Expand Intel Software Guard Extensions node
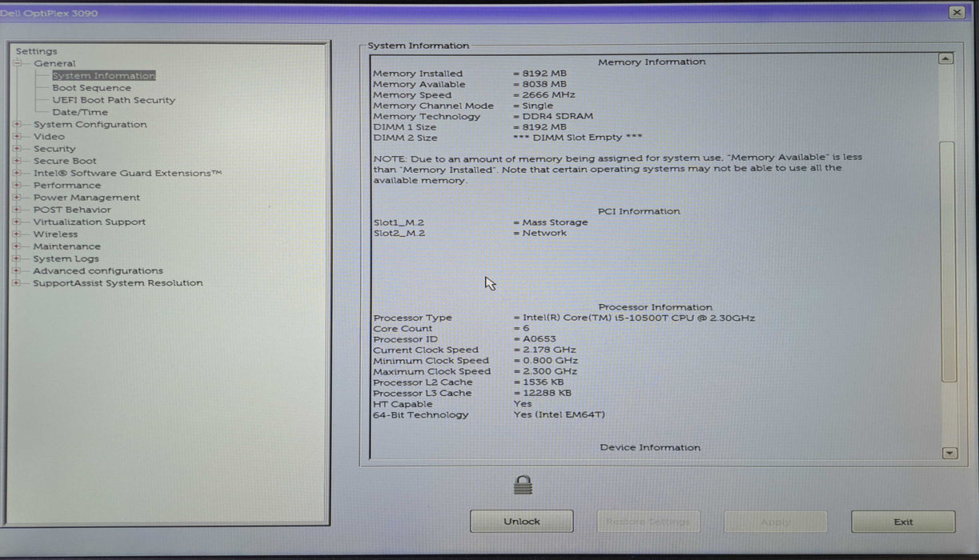Image resolution: width=979 pixels, height=560 pixels. [17, 173]
